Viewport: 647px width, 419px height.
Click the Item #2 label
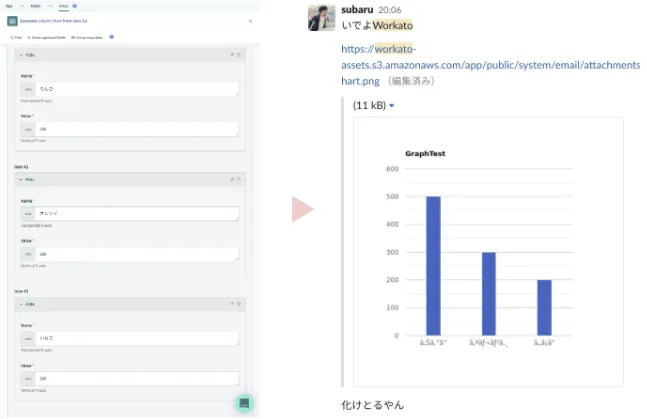(x=21, y=167)
